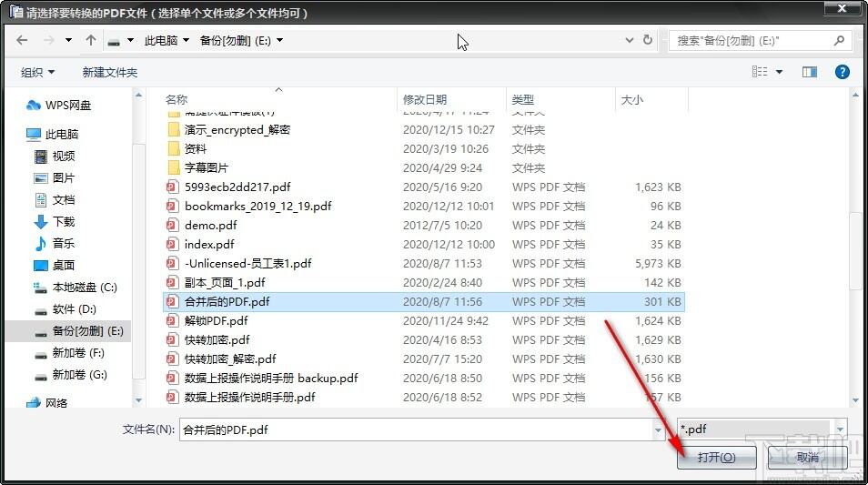Open help with question mark icon
The width and height of the screenshot is (868, 485).
pyautogui.click(x=842, y=72)
